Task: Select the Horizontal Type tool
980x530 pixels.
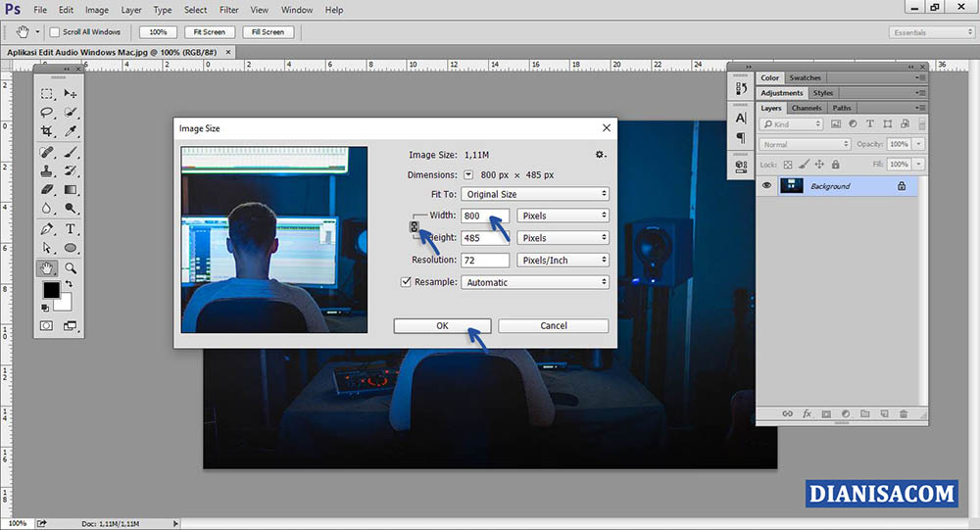Action: (x=70, y=228)
